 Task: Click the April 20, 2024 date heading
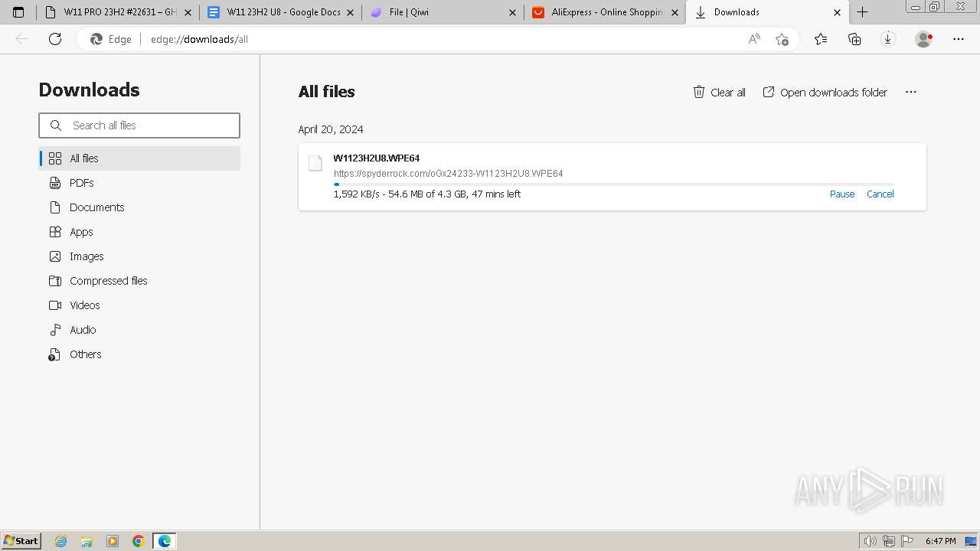tap(331, 129)
